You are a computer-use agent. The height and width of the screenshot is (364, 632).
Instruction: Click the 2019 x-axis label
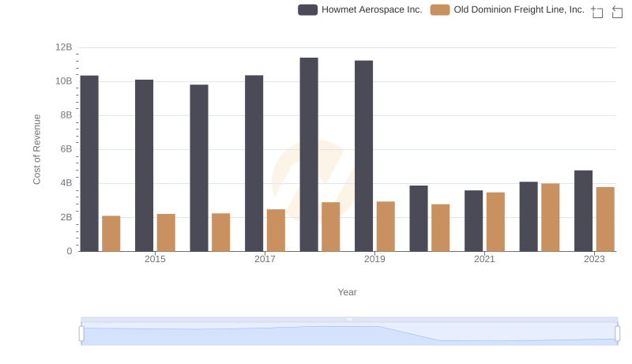click(374, 259)
